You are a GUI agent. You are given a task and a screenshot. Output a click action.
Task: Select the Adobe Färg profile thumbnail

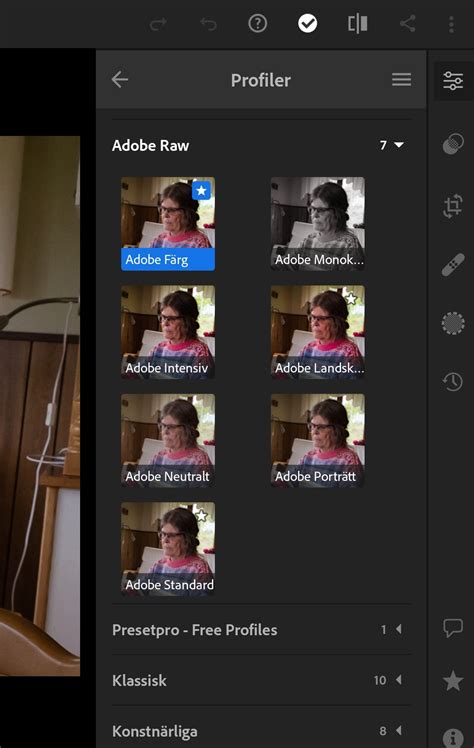coord(168,224)
